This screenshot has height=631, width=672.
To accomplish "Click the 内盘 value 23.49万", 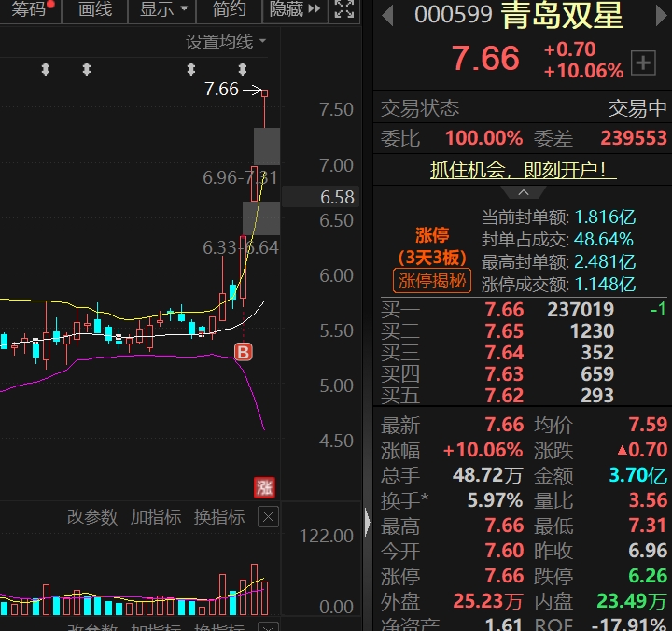I will 632,601.
